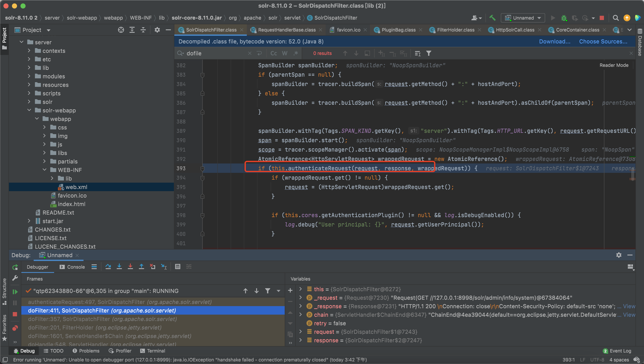Toggle Favorites tool window side tab
644x364 pixels.
pos(4,328)
